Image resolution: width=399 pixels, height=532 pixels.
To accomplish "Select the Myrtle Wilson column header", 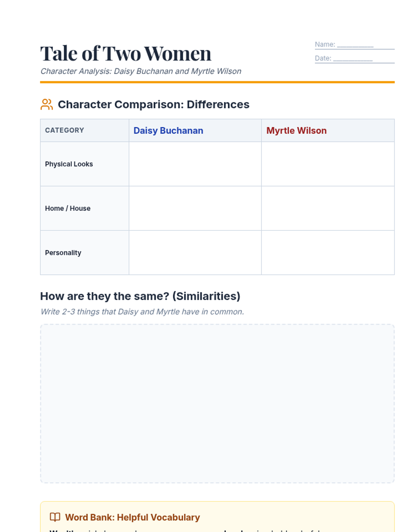I will pyautogui.click(x=296, y=131).
